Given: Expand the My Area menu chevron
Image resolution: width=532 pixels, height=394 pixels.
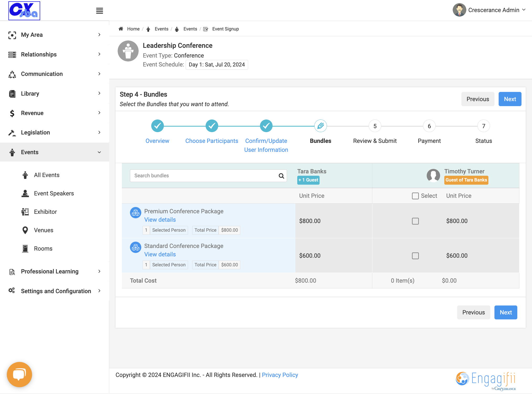Looking at the screenshot, I should [99, 35].
